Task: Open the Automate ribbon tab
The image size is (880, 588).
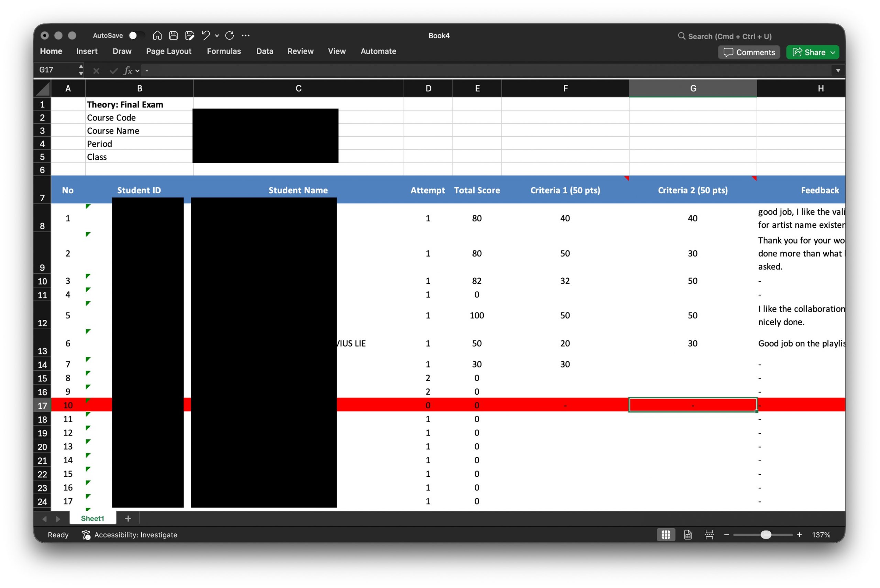Action: pos(378,51)
